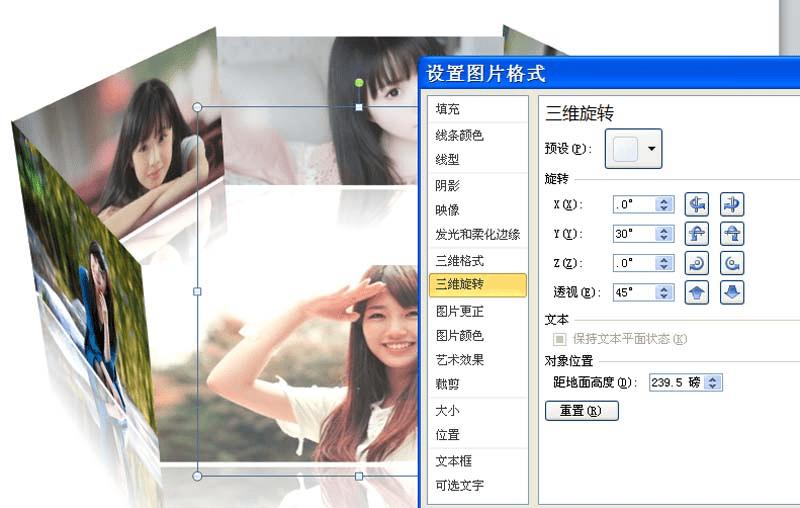Adjust the X rotation spinner arrows

[x=664, y=205]
